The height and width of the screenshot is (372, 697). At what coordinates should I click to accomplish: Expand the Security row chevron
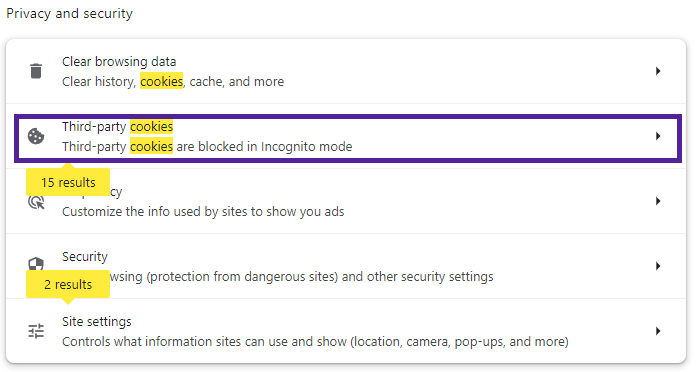click(658, 266)
